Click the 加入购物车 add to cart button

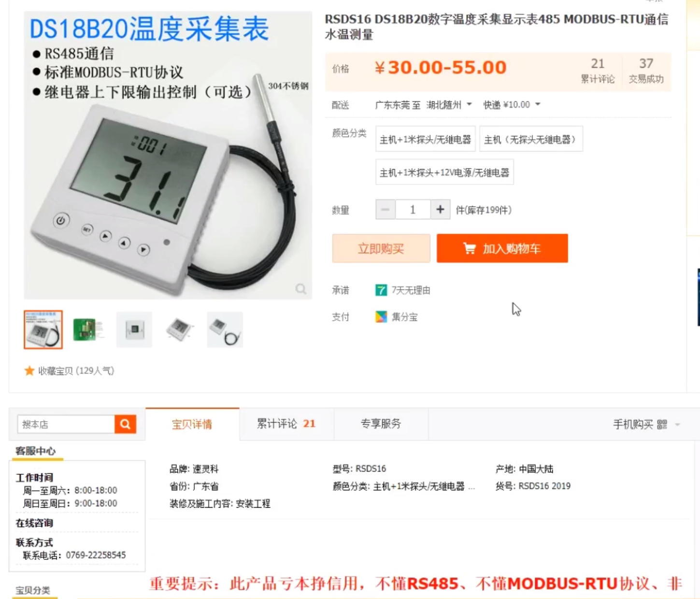coord(502,248)
